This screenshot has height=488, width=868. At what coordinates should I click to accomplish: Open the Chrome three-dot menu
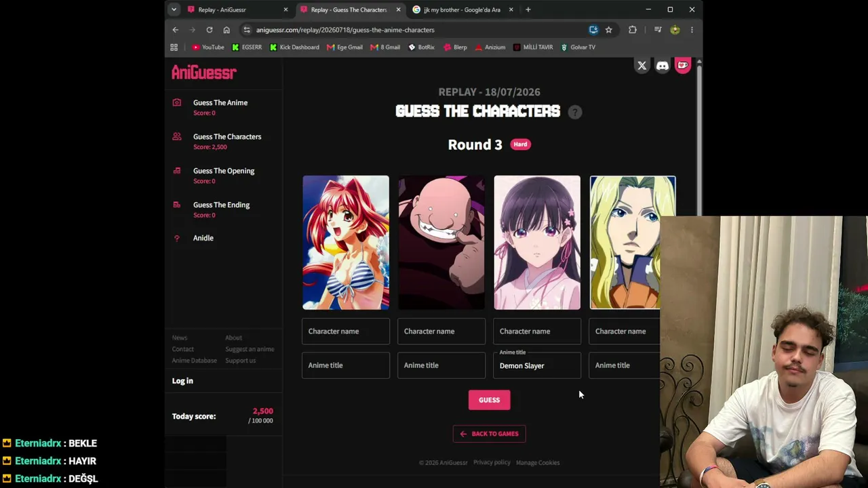pos(692,30)
